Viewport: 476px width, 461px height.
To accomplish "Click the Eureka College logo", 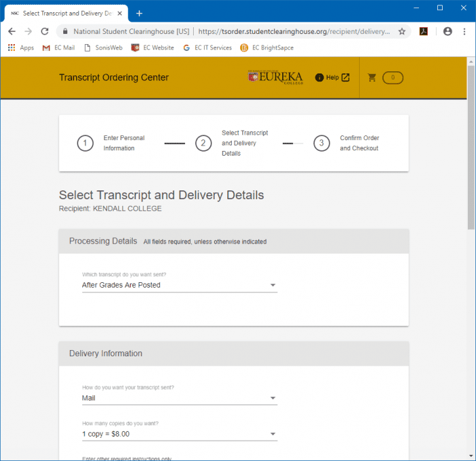I will point(275,78).
